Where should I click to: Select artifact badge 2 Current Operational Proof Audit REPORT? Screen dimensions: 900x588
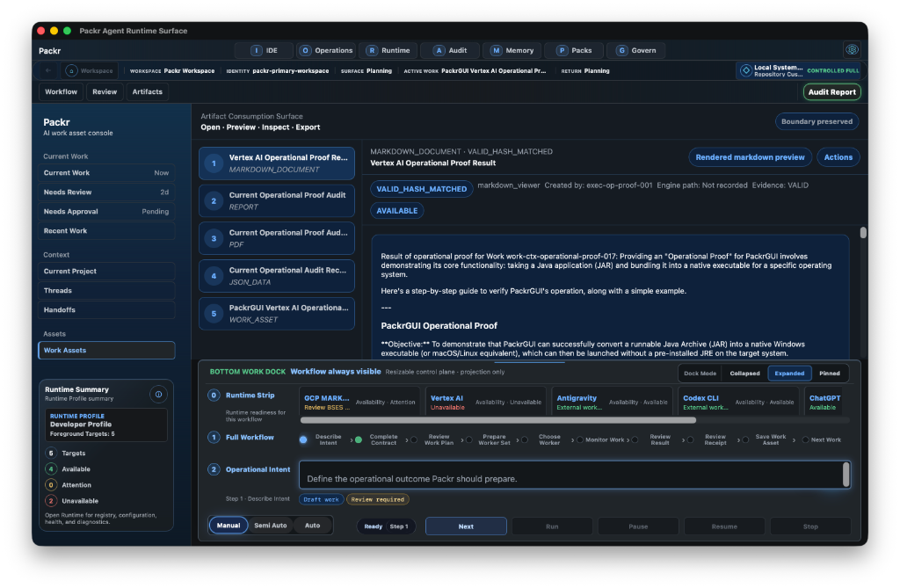click(x=214, y=201)
